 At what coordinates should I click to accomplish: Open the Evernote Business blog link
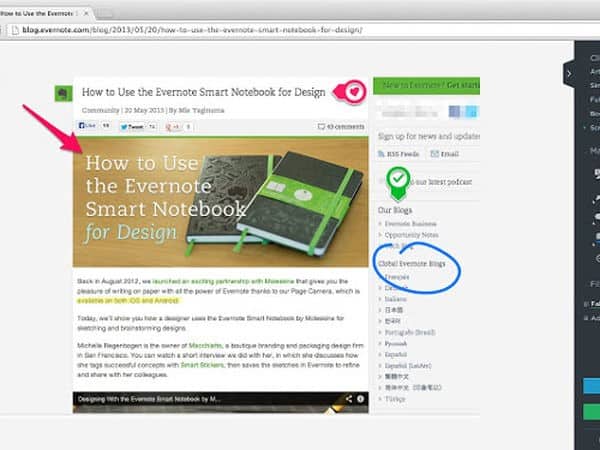coord(411,223)
